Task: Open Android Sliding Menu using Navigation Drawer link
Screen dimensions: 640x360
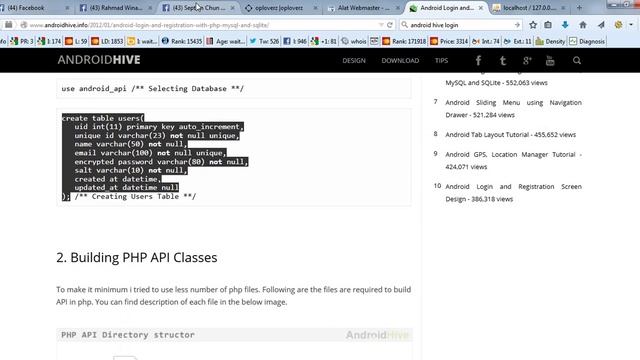Action: tap(513, 109)
